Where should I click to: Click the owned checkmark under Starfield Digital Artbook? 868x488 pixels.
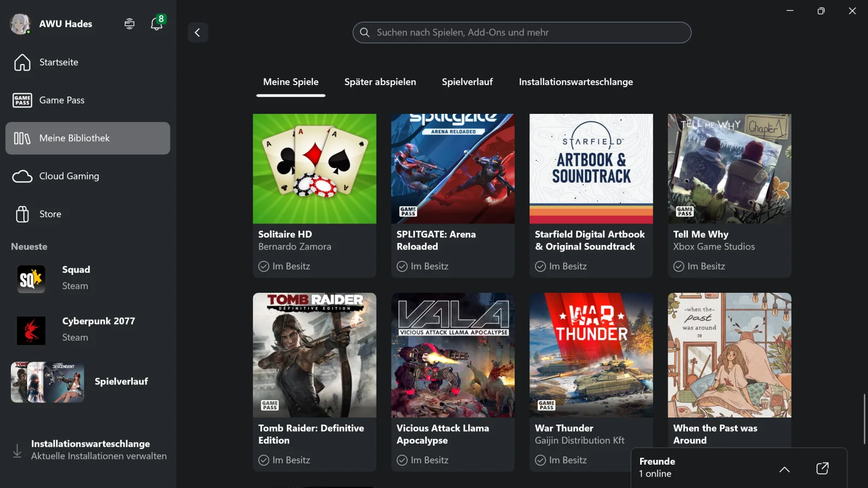pos(540,266)
